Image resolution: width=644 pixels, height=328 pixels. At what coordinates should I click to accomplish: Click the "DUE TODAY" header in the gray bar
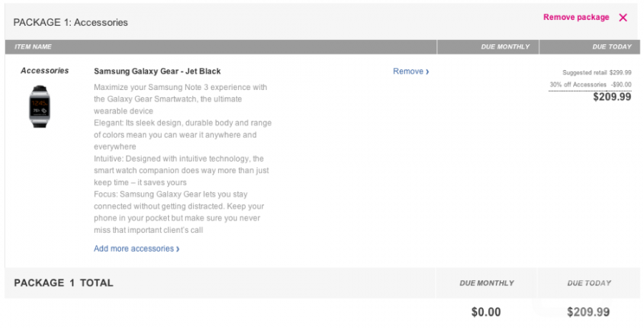pos(612,47)
